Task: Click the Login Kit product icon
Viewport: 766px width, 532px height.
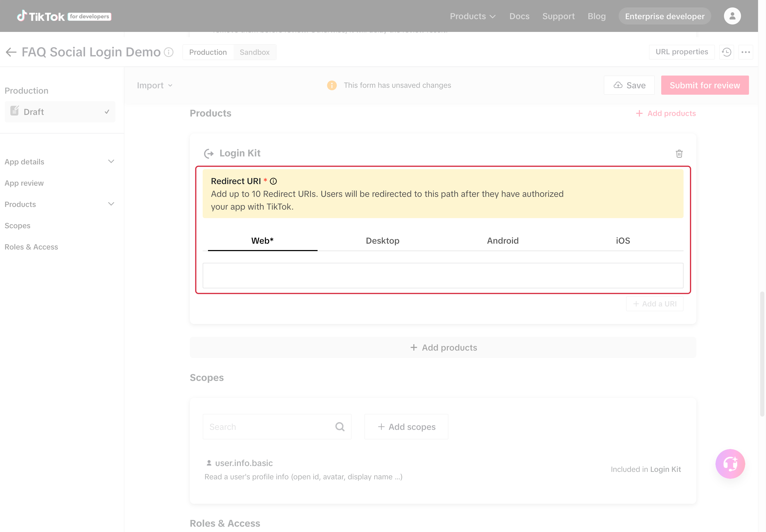Action: point(209,153)
